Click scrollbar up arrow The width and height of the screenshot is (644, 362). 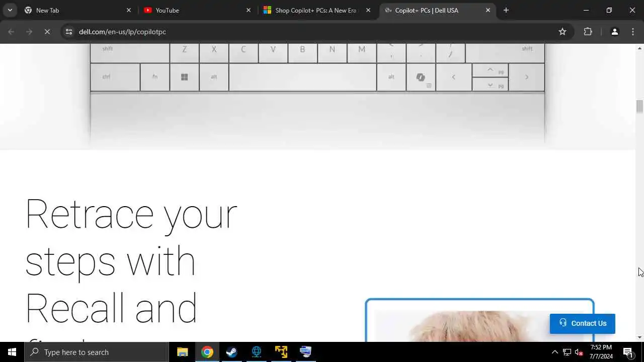(x=639, y=48)
